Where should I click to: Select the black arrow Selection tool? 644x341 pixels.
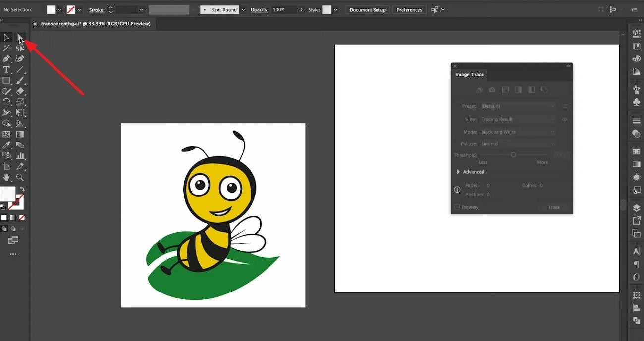[x=6, y=37]
